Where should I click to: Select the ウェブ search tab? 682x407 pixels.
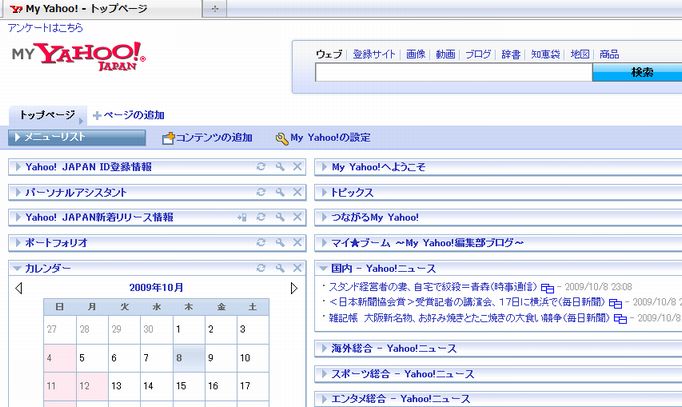click(x=329, y=54)
